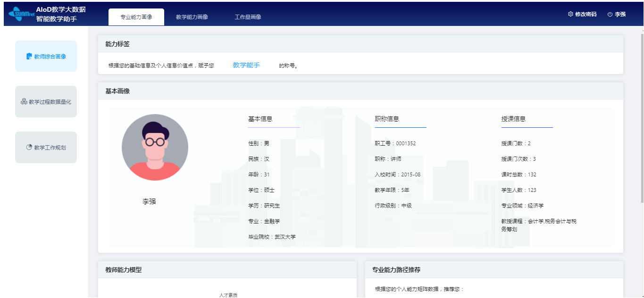Open the 教学过程数据量化 sidebar label
Viewport: 644px width, 298px height.
pos(50,102)
